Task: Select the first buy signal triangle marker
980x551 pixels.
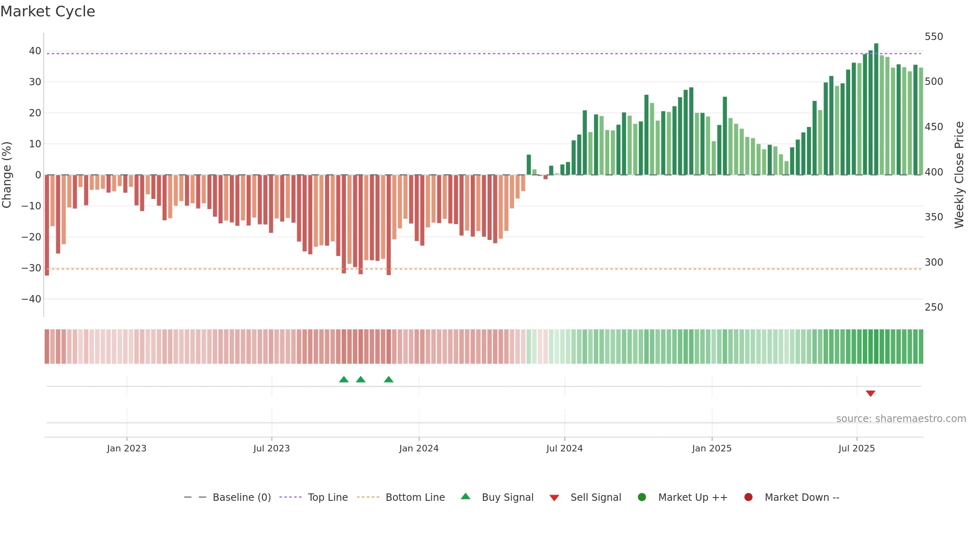Action: pyautogui.click(x=344, y=380)
